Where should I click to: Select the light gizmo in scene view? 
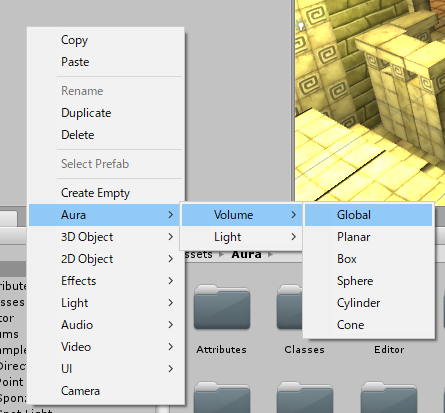click(301, 26)
